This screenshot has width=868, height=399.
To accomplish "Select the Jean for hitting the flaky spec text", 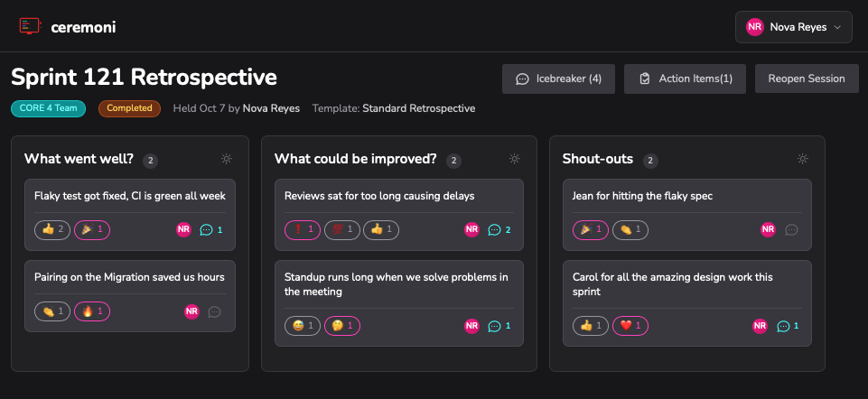I will [x=643, y=196].
